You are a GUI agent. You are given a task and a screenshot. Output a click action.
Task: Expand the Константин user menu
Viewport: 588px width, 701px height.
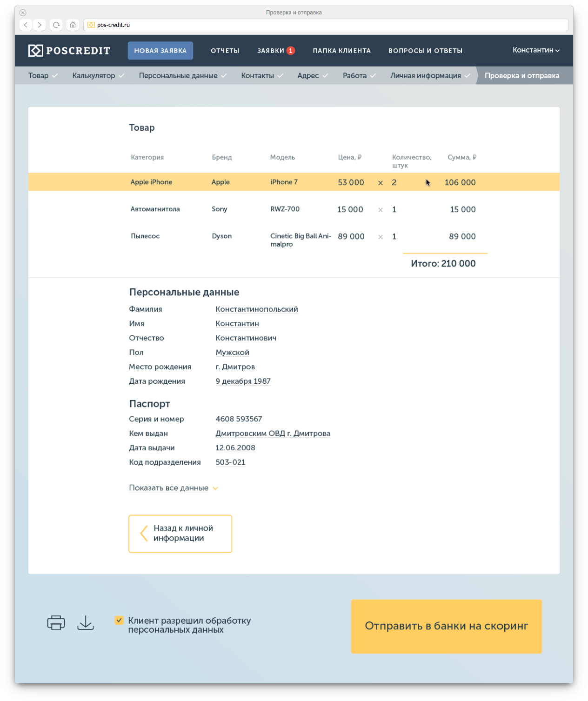tap(536, 50)
